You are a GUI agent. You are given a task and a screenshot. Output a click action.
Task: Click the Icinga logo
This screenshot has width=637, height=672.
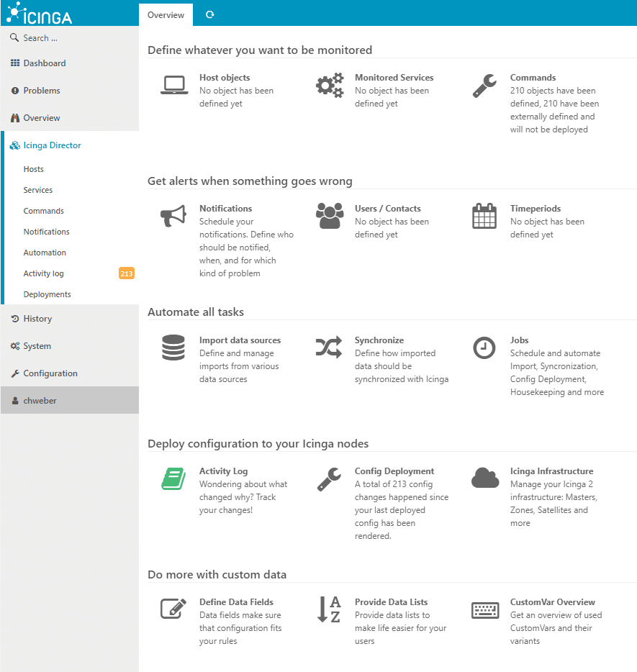tap(40, 13)
